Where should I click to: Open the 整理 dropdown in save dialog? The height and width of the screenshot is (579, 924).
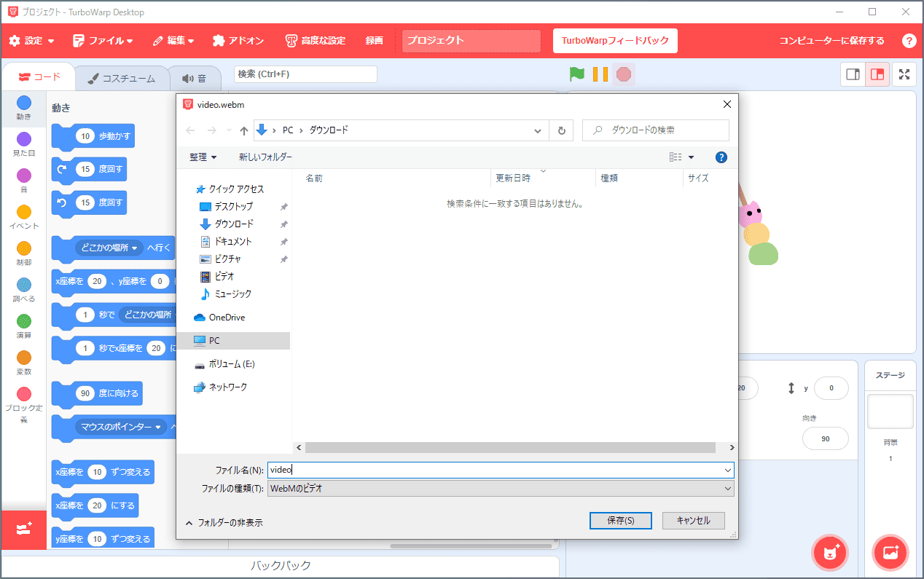(x=202, y=157)
